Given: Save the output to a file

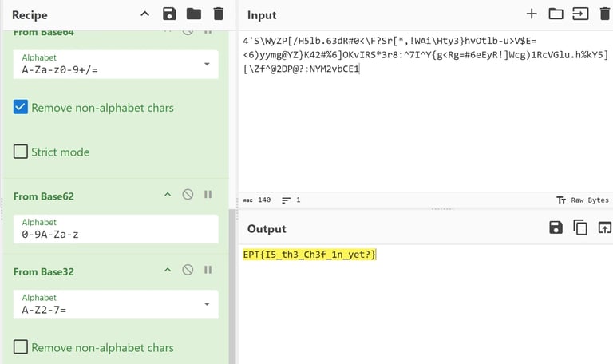Looking at the screenshot, I should click(x=556, y=228).
